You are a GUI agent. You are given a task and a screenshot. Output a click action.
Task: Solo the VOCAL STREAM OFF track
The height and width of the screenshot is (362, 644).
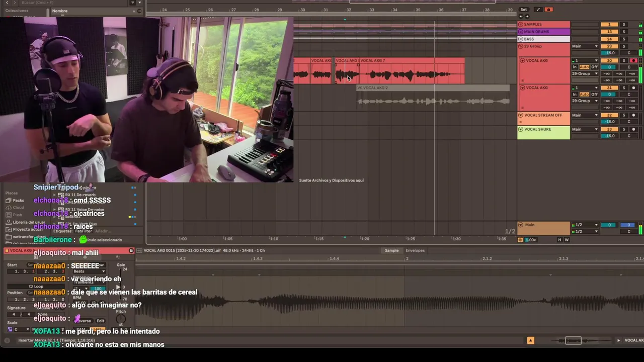[x=624, y=115]
